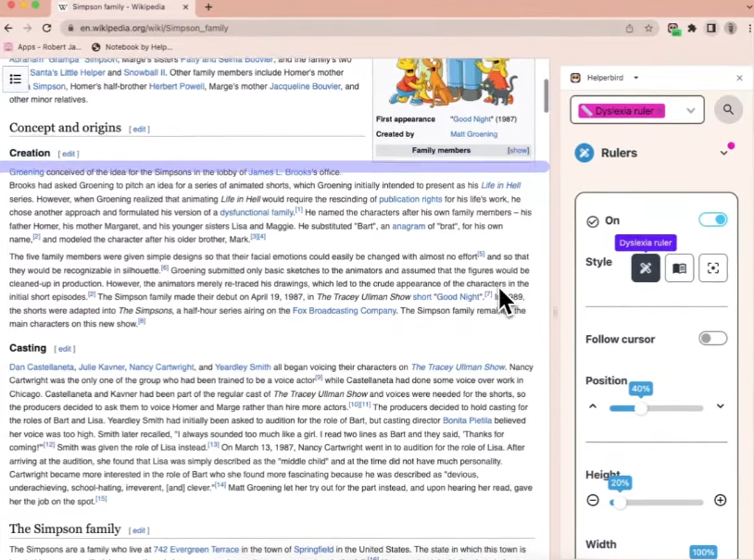Edit the Creation section
The height and width of the screenshot is (560, 754).
point(69,154)
